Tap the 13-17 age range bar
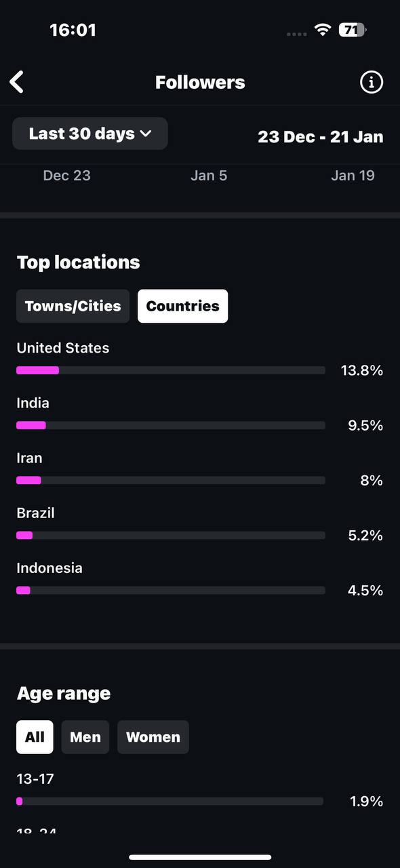Image resolution: width=400 pixels, height=868 pixels. [x=170, y=801]
